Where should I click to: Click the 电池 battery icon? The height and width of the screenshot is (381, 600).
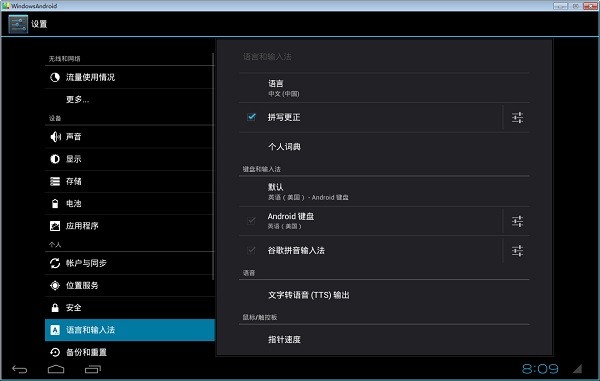point(55,204)
